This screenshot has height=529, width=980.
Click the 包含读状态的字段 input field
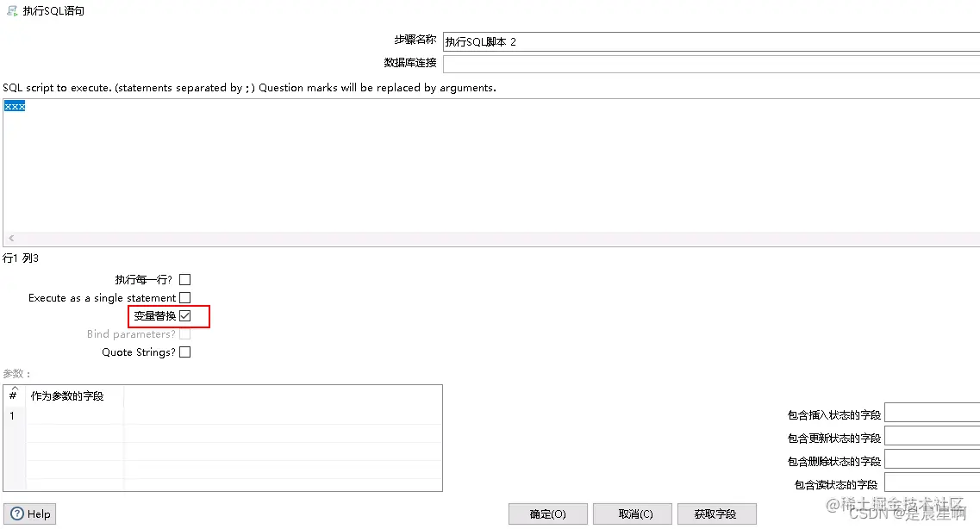pos(932,482)
